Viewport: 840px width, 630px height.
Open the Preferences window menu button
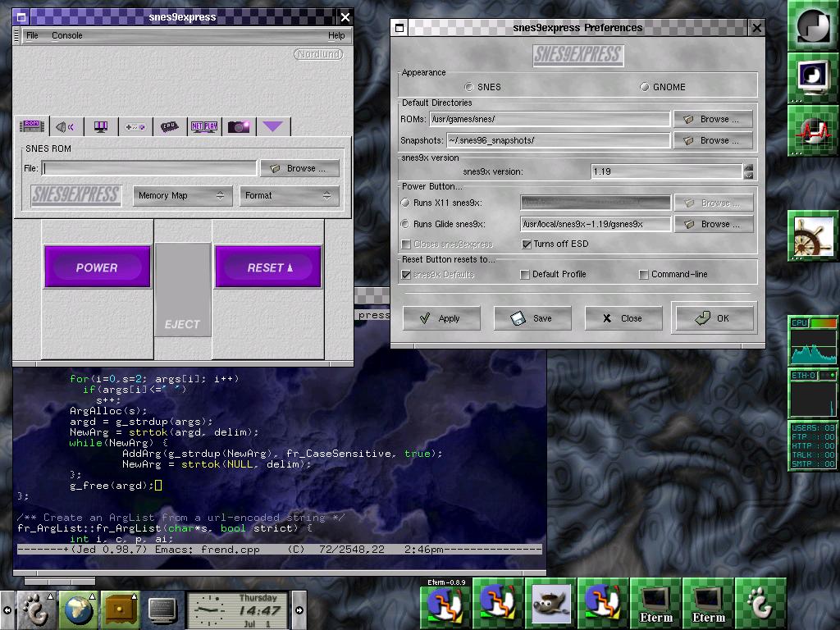[x=399, y=28]
